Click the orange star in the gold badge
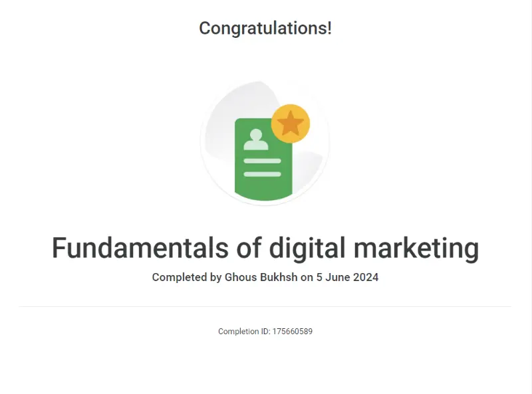 click(x=291, y=124)
